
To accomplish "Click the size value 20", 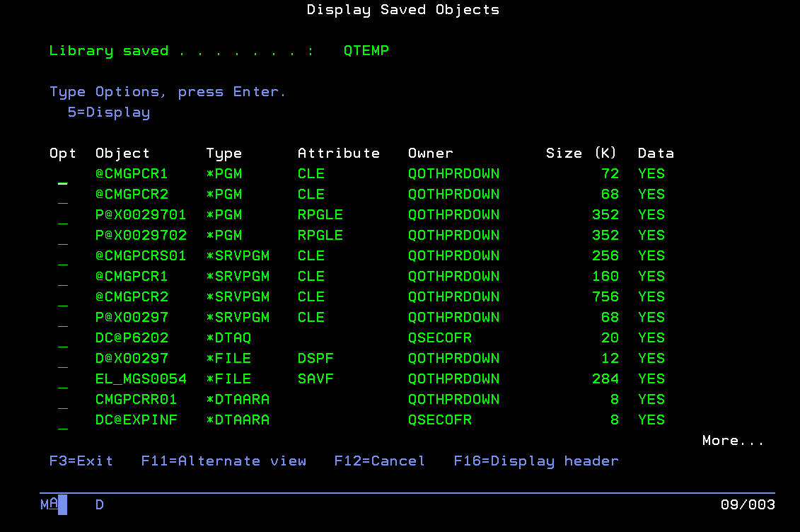I will pos(610,337).
